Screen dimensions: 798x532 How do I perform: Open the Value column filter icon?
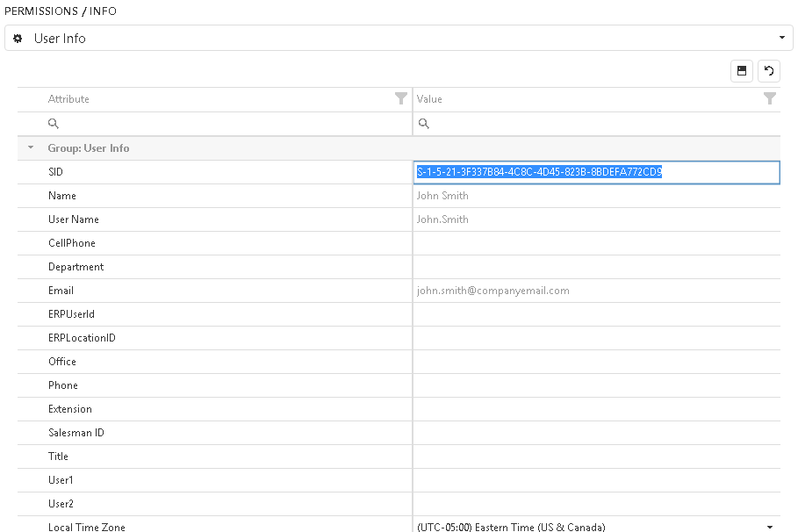click(770, 99)
